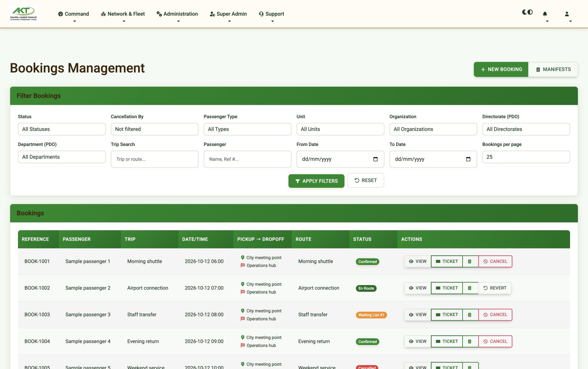Cancel booking BOOK-1003
The width and height of the screenshot is (588, 369).
[x=495, y=315]
